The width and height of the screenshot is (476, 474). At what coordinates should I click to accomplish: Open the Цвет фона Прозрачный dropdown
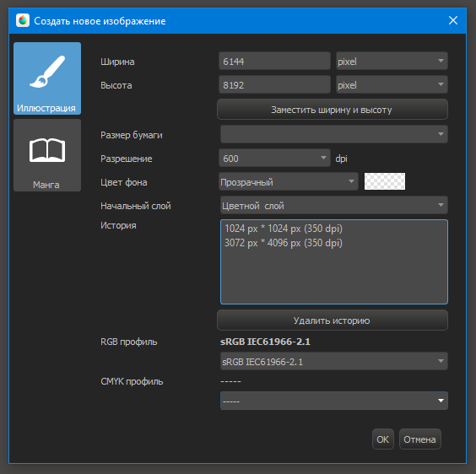click(289, 181)
